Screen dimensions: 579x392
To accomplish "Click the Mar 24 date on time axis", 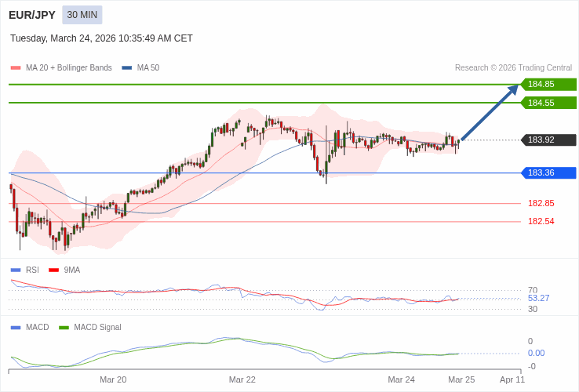I will pos(401,379).
